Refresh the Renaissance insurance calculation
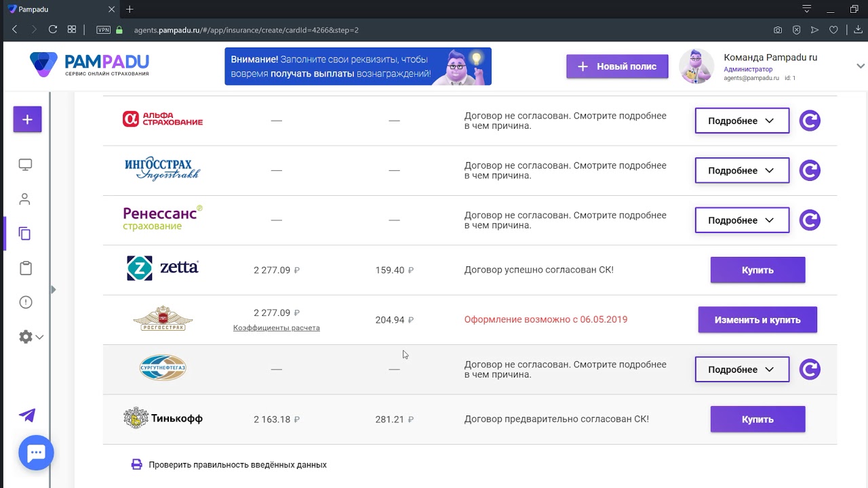This screenshot has height=488, width=868. (x=810, y=220)
